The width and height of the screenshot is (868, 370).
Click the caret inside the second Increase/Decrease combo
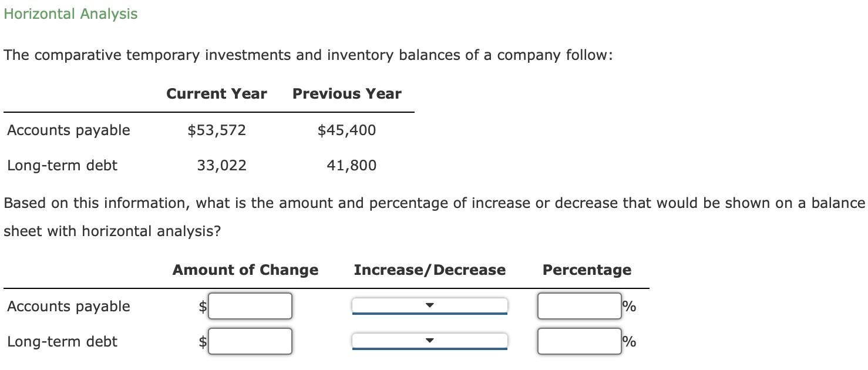pos(430,339)
